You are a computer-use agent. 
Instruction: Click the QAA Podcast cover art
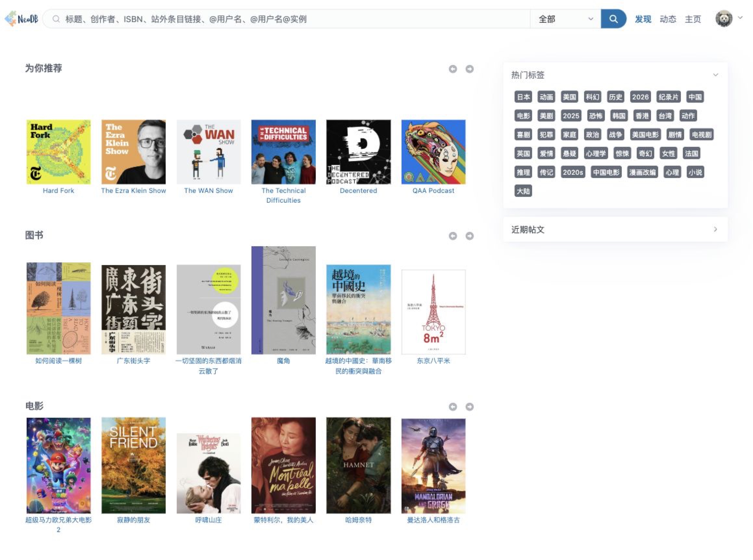click(433, 152)
